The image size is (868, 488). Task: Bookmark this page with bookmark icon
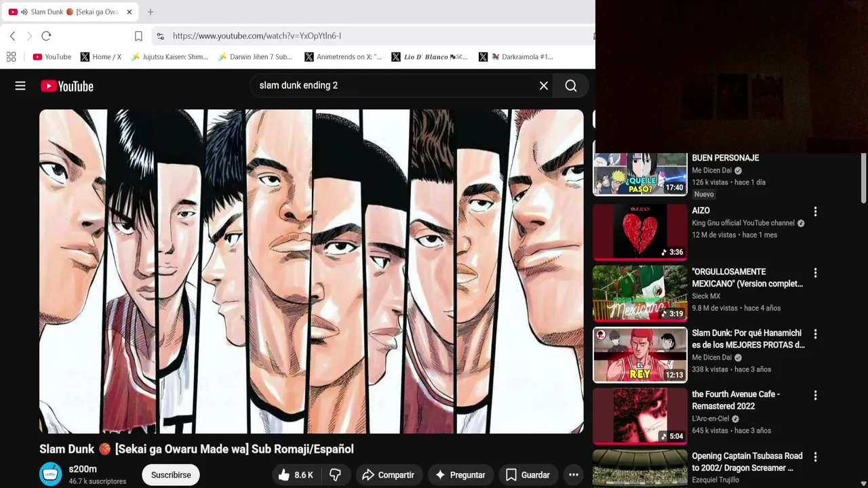(x=138, y=36)
